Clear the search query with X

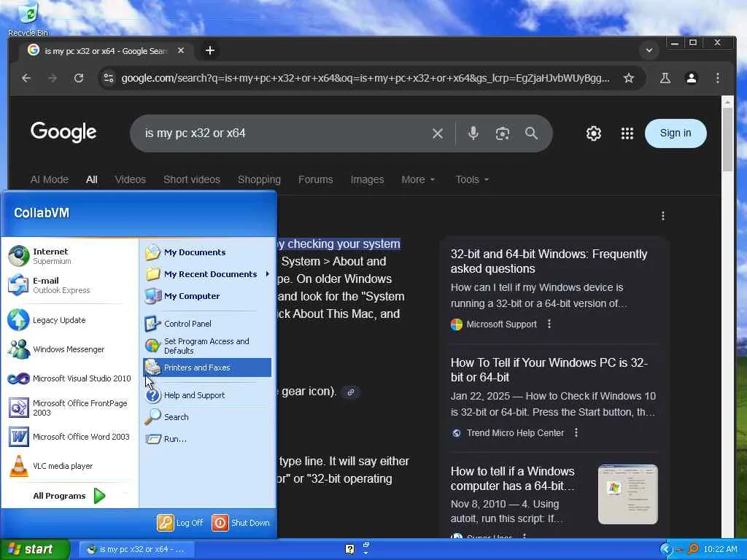pyautogui.click(x=438, y=133)
